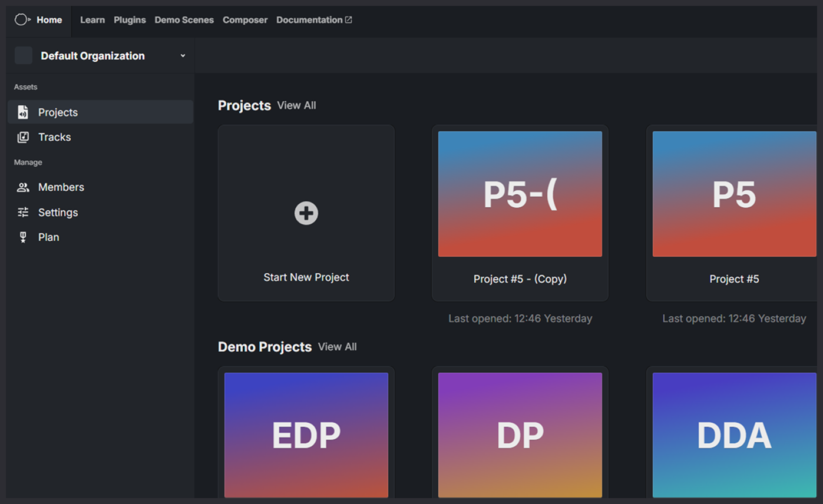Screen dimensions: 823x504
Task: Open Settings using the sliders icon
Action: point(24,212)
